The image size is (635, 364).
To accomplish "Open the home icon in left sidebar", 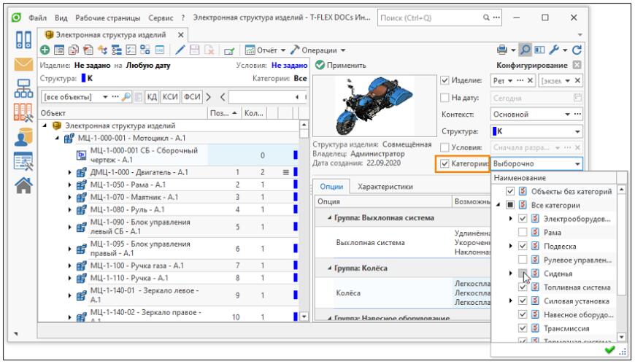I will tap(23, 185).
